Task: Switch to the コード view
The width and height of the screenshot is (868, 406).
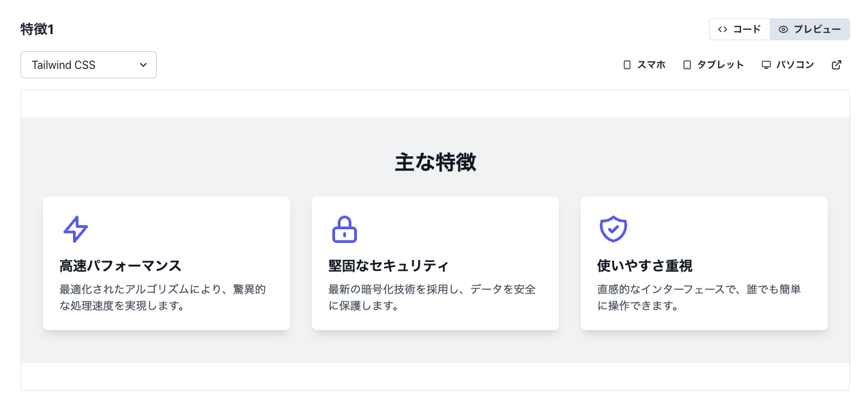Action: tap(740, 29)
